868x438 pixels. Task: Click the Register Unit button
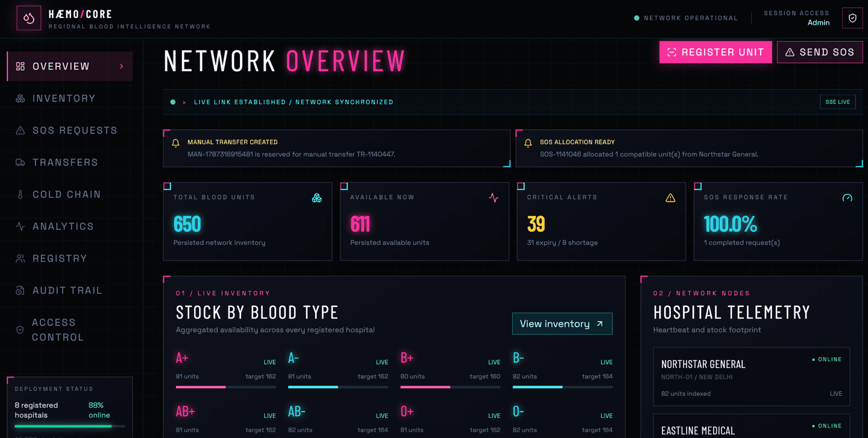(x=715, y=52)
